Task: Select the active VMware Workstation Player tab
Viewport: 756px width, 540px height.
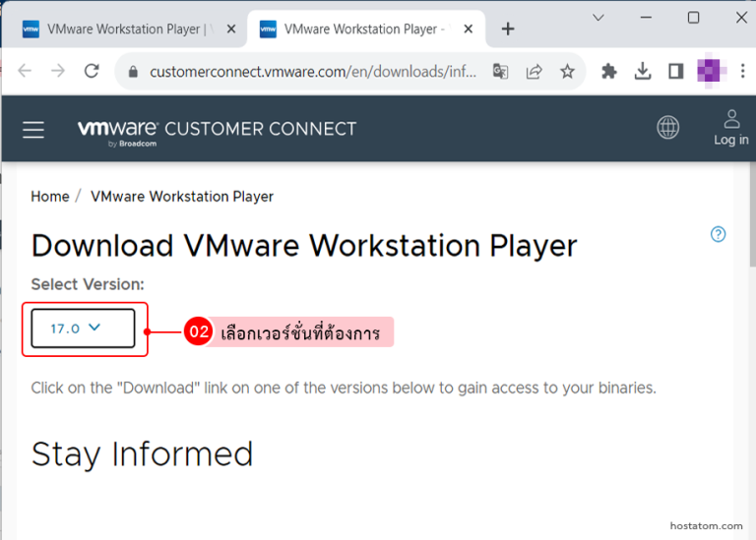Action: [x=366, y=30]
